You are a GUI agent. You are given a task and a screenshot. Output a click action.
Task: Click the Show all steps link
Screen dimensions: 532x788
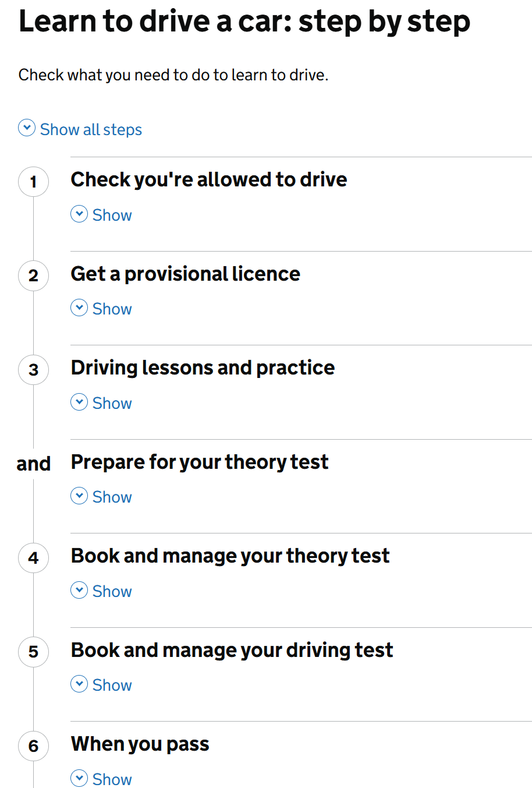[x=91, y=129]
